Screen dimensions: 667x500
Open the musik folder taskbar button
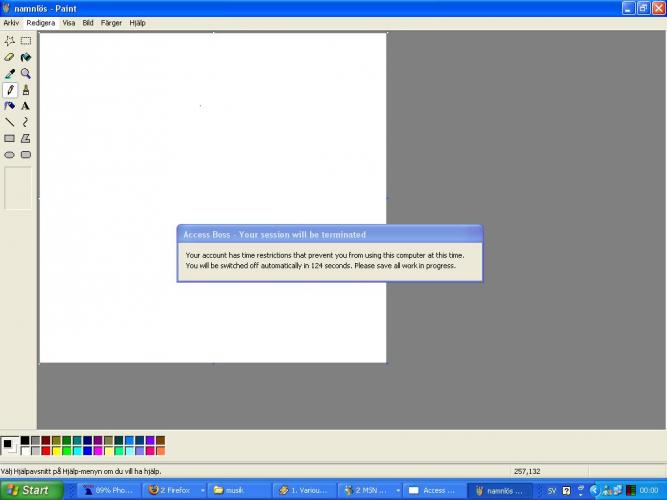click(238, 490)
